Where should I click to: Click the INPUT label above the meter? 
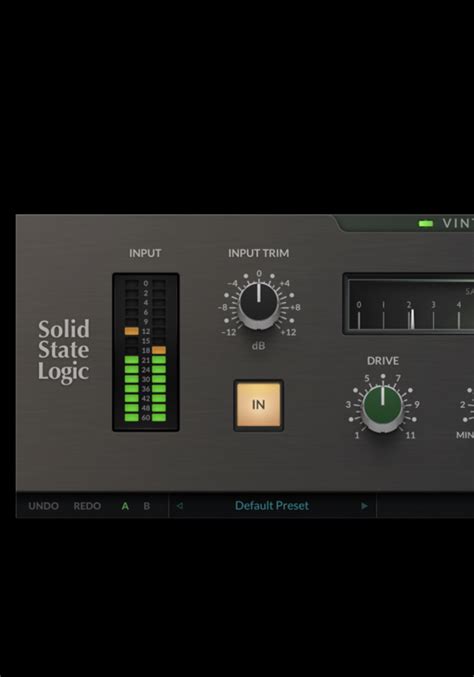pyautogui.click(x=145, y=253)
